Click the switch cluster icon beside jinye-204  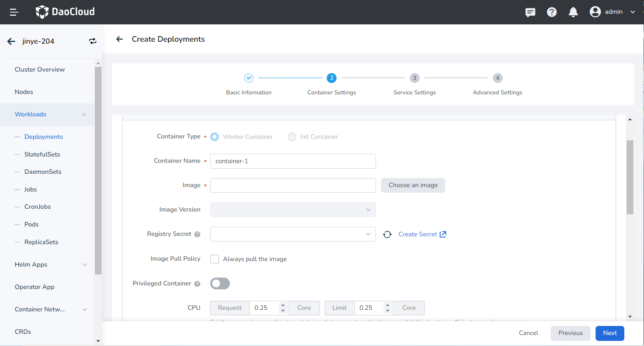(93, 41)
